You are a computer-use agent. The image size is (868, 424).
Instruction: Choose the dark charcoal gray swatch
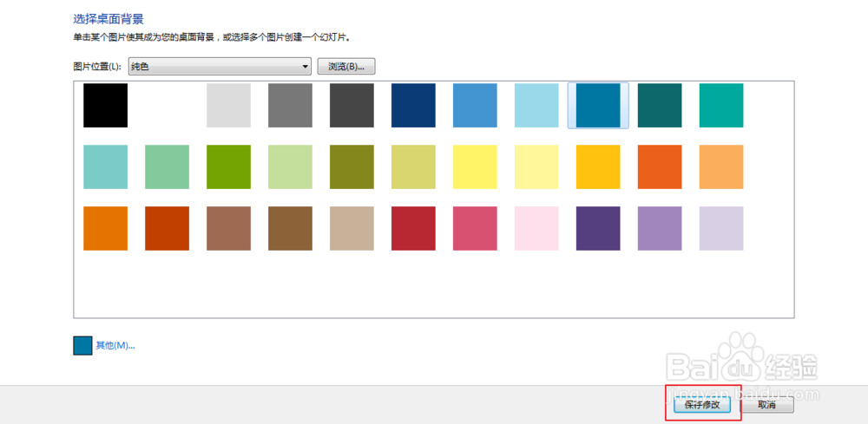click(x=352, y=106)
